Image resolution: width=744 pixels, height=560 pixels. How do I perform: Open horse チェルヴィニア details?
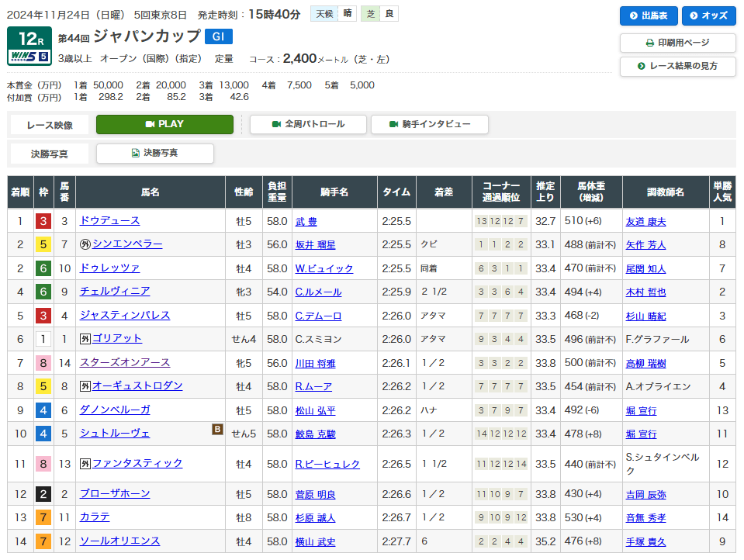click(114, 292)
